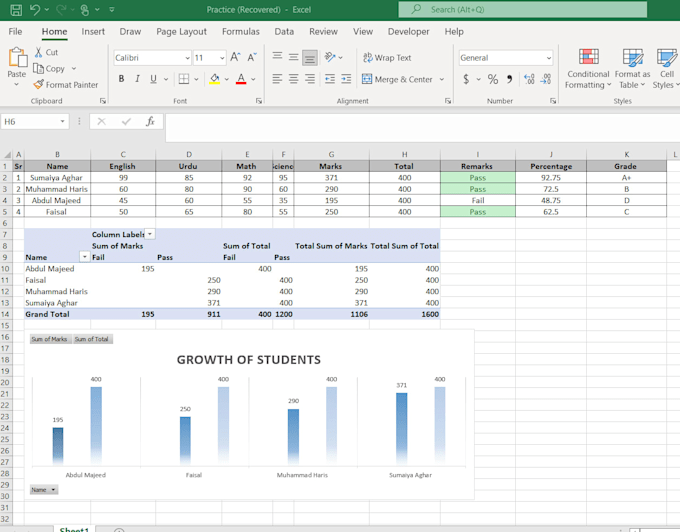The width and height of the screenshot is (680, 532).
Task: Decrease indent of cell content
Action: (330, 79)
